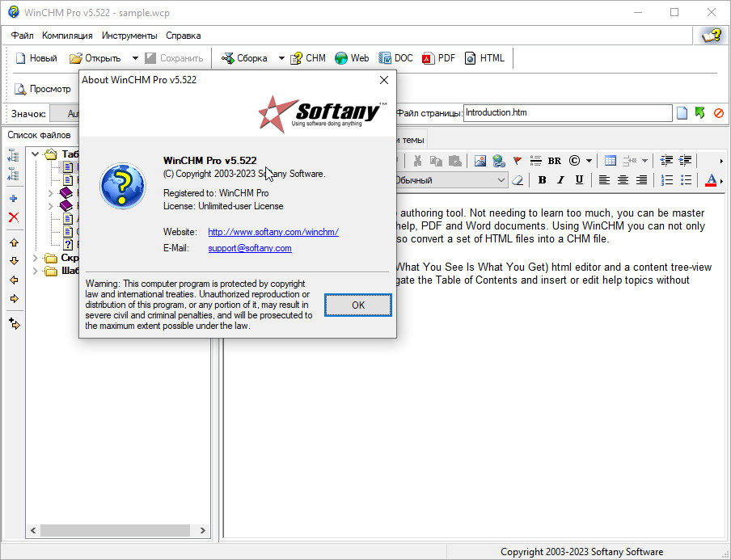The image size is (731, 560).
Task: Insert copyright symbol icon
Action: [574, 161]
